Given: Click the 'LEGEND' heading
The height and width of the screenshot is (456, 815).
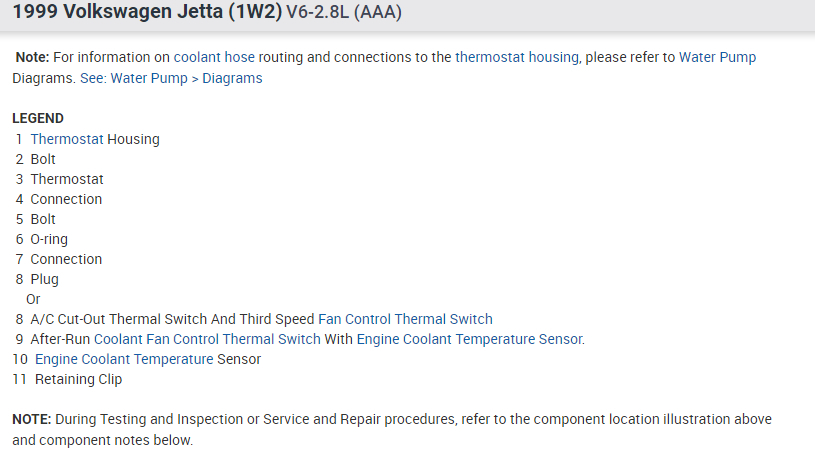Looking at the screenshot, I should pyautogui.click(x=38, y=118).
